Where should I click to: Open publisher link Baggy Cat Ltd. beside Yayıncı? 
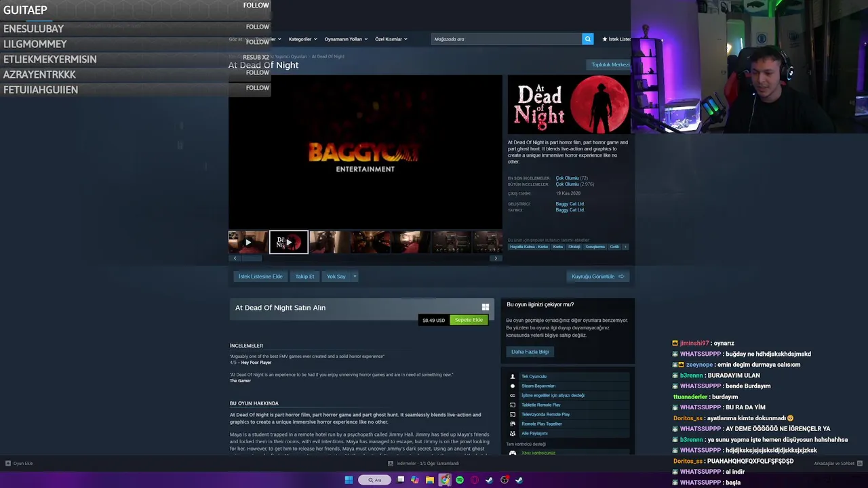[x=570, y=210]
